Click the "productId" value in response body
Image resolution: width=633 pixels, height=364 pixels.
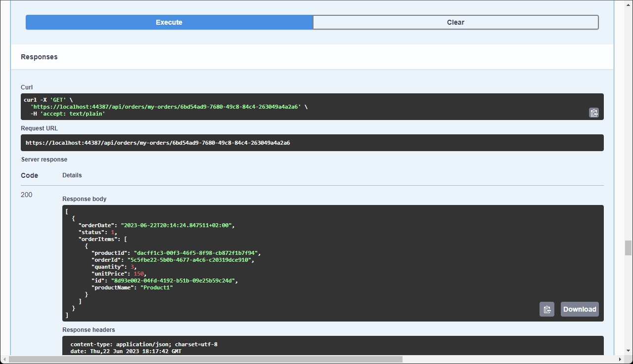pyautogui.click(x=197, y=253)
